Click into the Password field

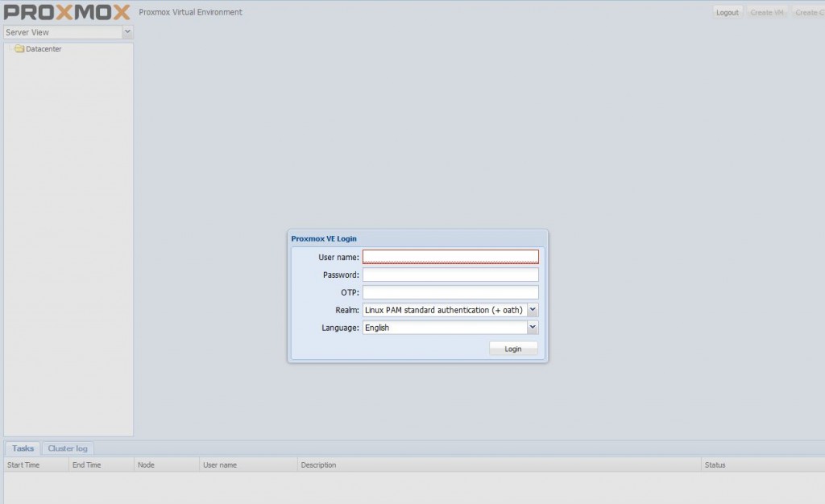[450, 275]
